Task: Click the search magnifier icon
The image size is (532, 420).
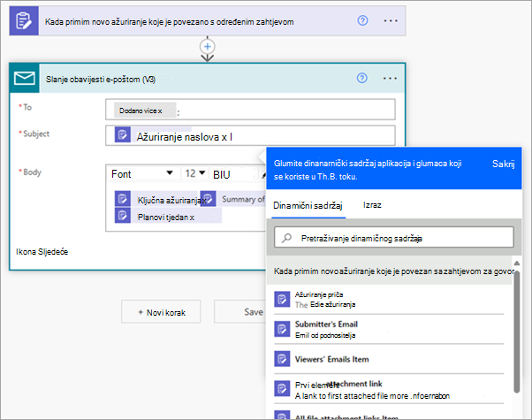Action: click(286, 238)
